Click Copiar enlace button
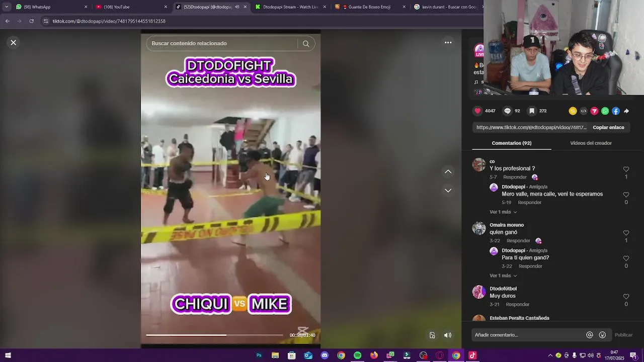Image resolution: width=644 pixels, height=362 pixels. 608,128
